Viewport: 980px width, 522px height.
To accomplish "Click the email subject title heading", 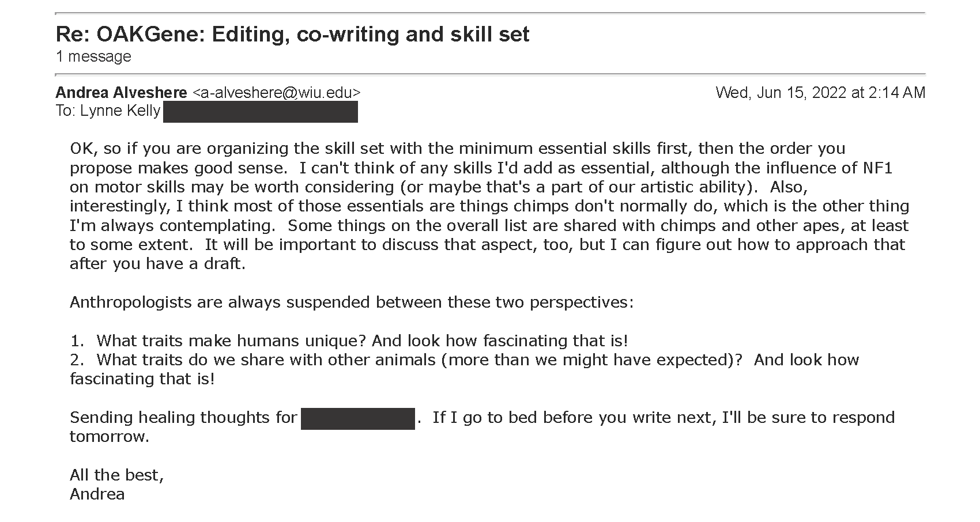I will [292, 35].
